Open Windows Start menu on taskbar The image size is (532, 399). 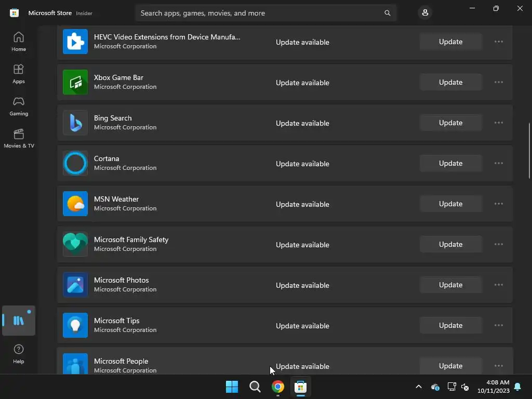click(x=232, y=387)
